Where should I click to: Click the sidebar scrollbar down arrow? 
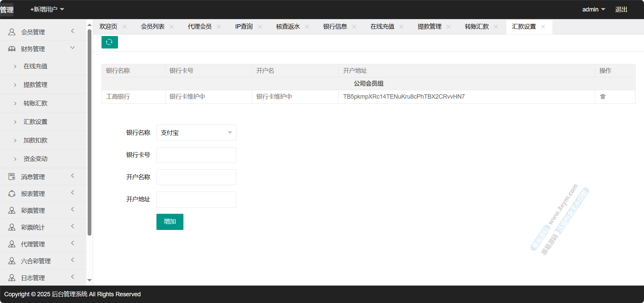point(89,280)
